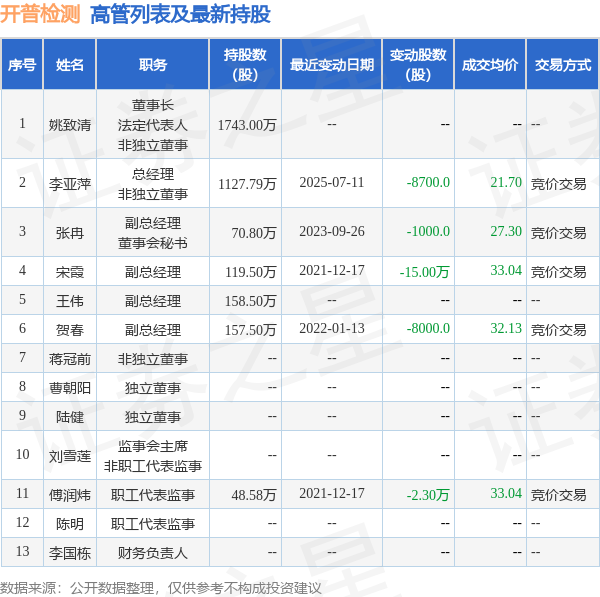Click the change value -15.00万
The width and height of the screenshot is (600, 597).
tap(424, 272)
